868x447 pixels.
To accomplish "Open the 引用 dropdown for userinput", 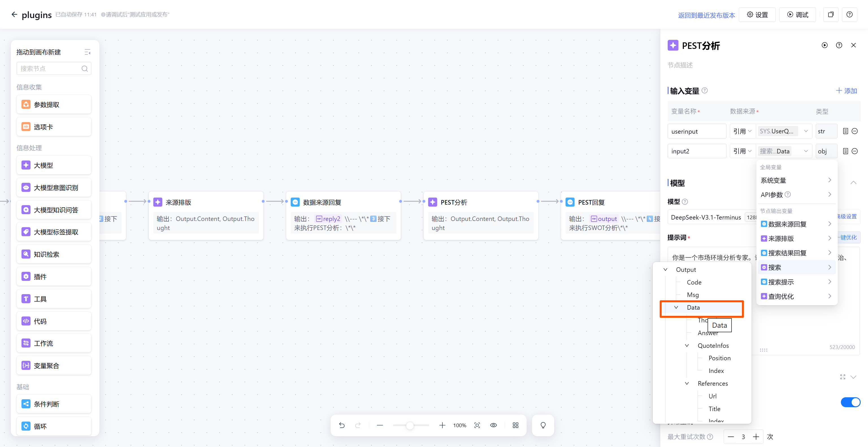I will click(742, 131).
